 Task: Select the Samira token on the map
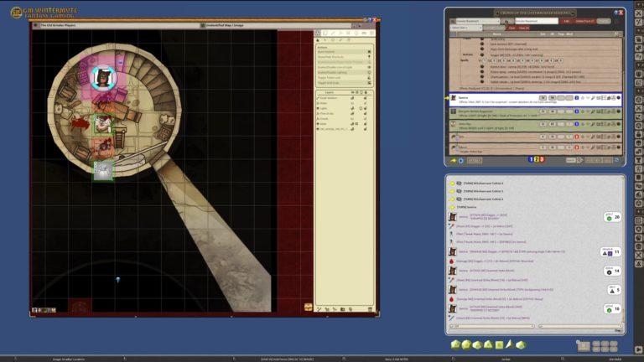coord(104,79)
